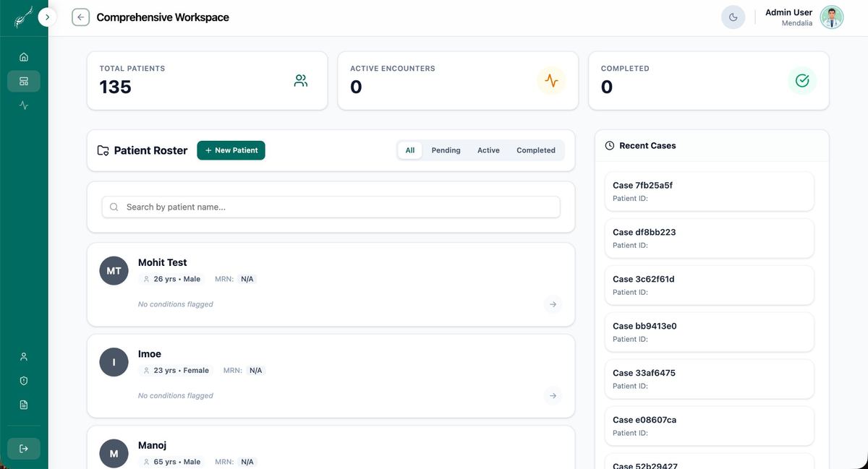Click the search by patient name field
Screen dimensions: 868x469
331,207
